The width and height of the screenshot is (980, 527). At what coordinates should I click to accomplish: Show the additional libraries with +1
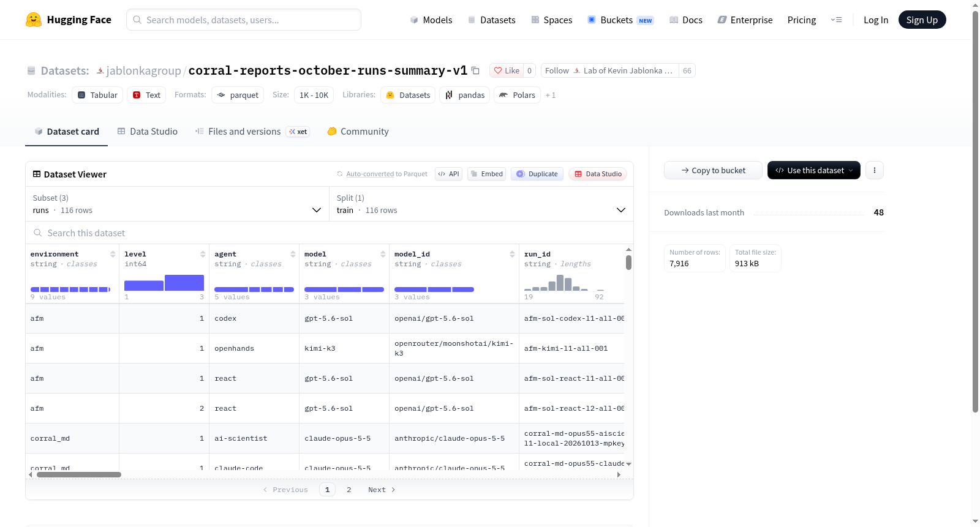point(551,95)
